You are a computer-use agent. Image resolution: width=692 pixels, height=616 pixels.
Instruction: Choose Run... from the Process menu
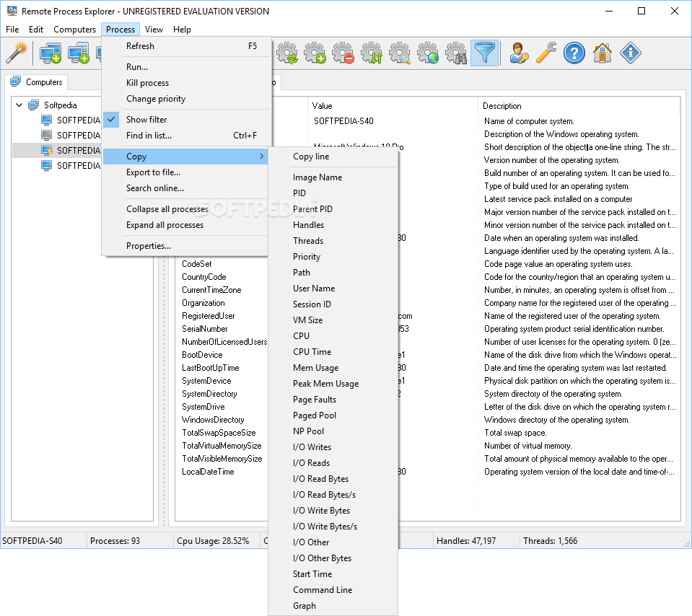186,67
